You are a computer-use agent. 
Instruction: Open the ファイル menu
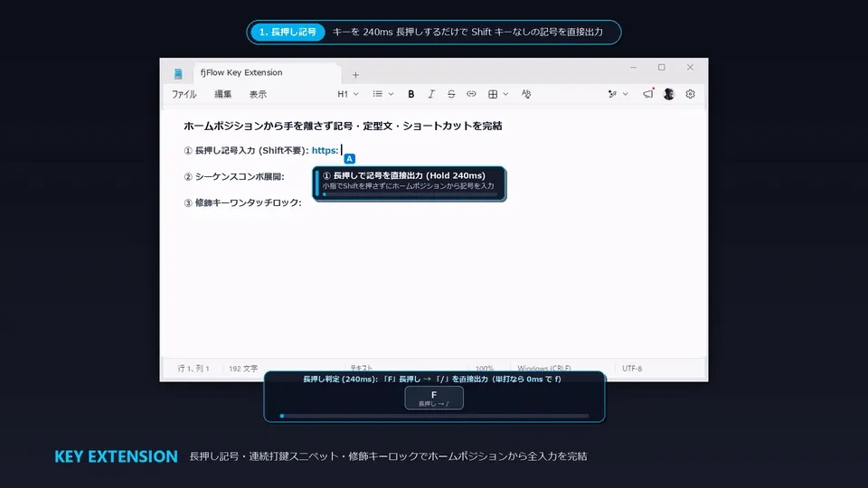184,94
